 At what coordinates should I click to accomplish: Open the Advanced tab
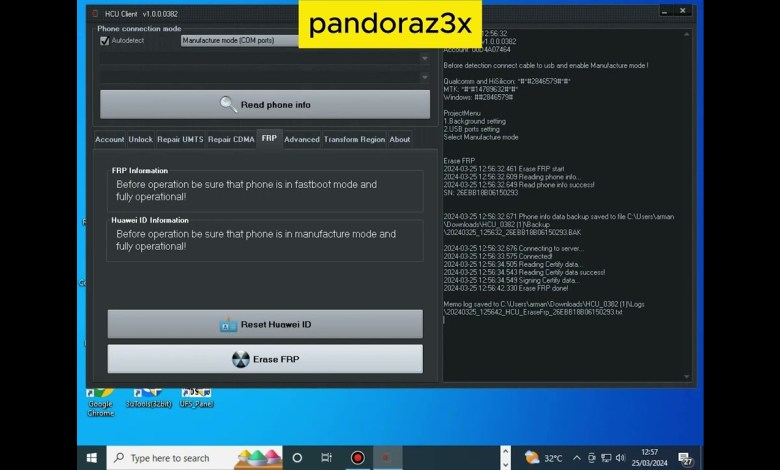(302, 140)
